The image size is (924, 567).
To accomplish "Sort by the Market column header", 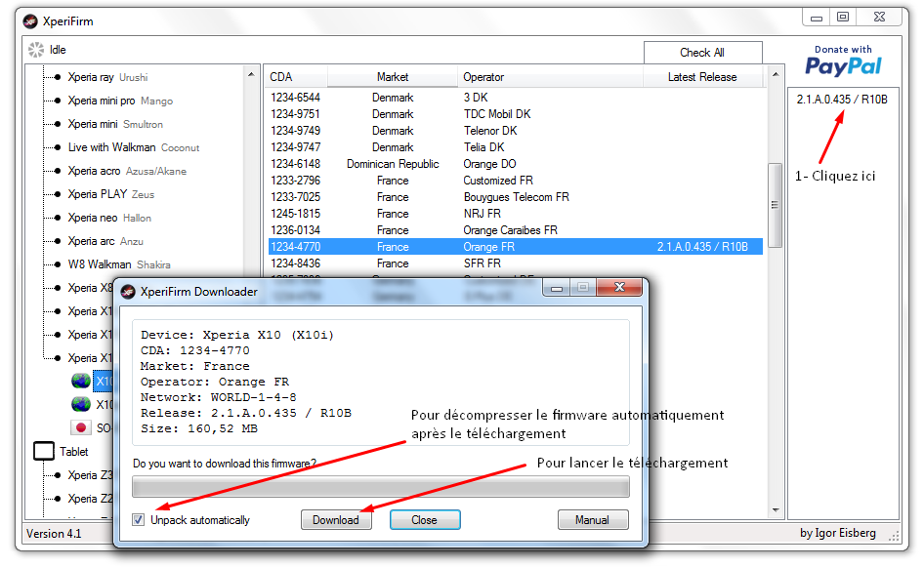I will 393,77.
